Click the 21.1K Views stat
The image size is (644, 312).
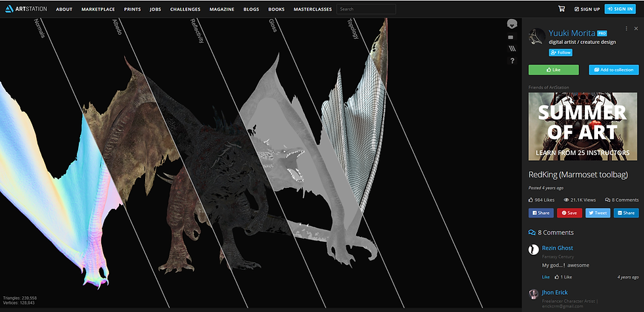coord(580,200)
